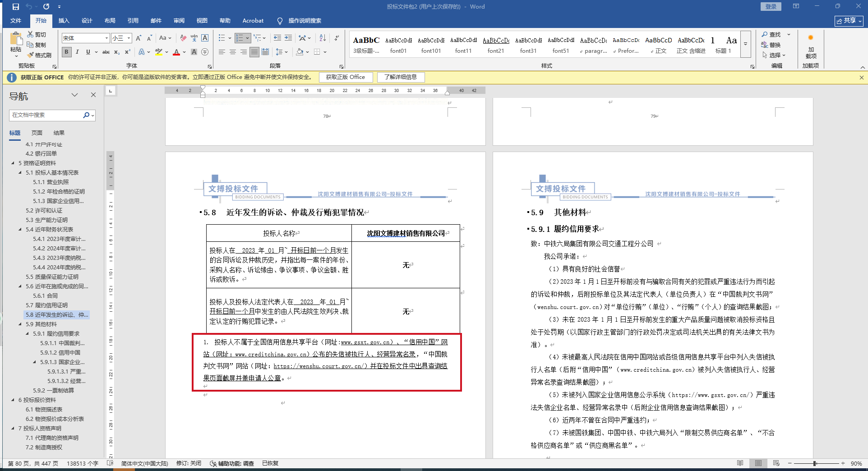Image resolution: width=868 pixels, height=471 pixels.
Task: Switch to Read Mode view
Action: [x=740, y=463]
